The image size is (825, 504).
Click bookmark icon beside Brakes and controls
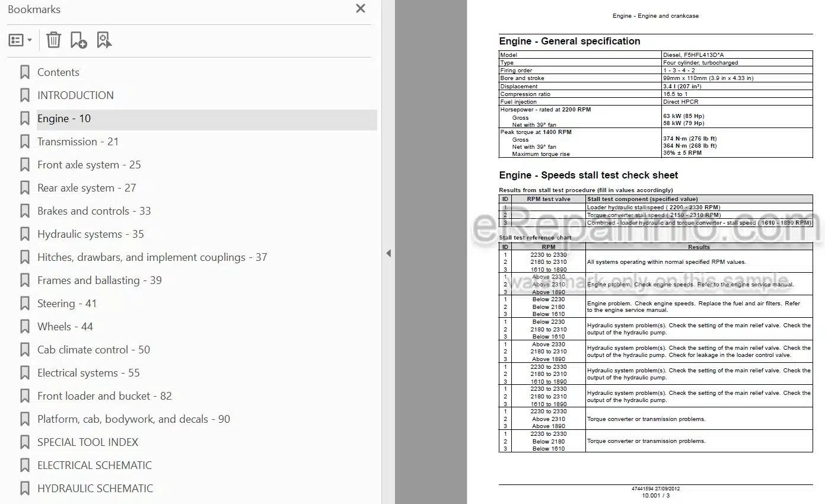pos(24,211)
